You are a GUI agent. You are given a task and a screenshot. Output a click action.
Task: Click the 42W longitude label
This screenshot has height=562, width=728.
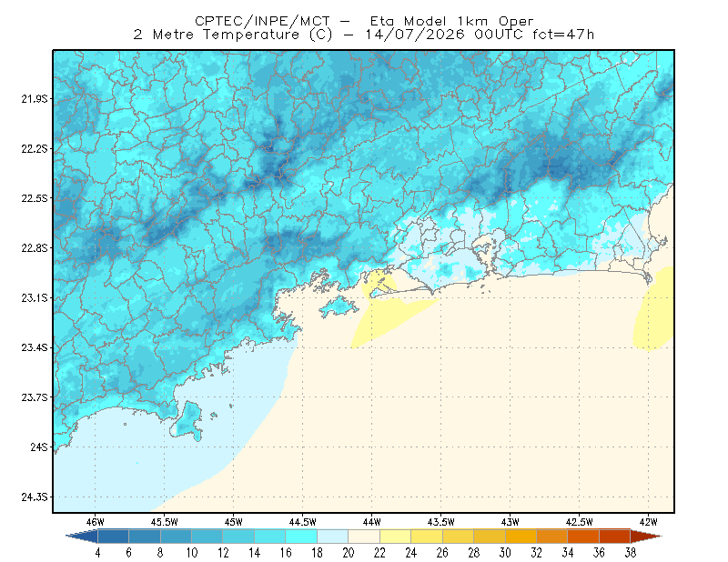point(649,522)
